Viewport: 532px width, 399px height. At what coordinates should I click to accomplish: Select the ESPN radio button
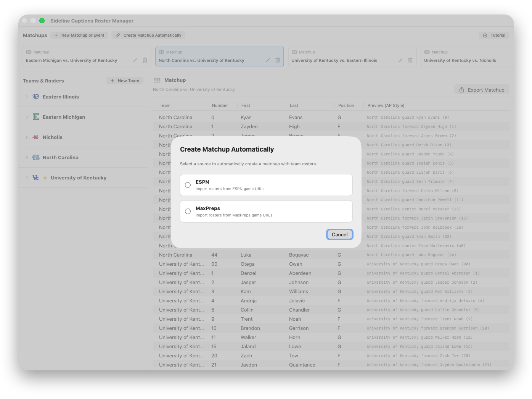tap(188, 185)
